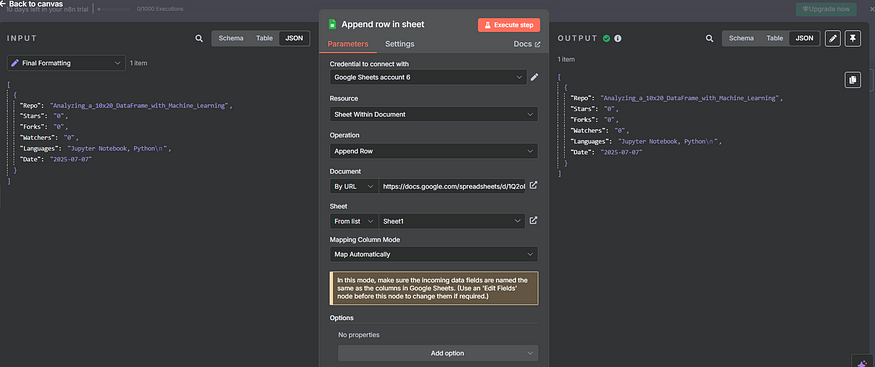Switch INPUT view to Table
The width and height of the screenshot is (875, 367).
(x=265, y=38)
